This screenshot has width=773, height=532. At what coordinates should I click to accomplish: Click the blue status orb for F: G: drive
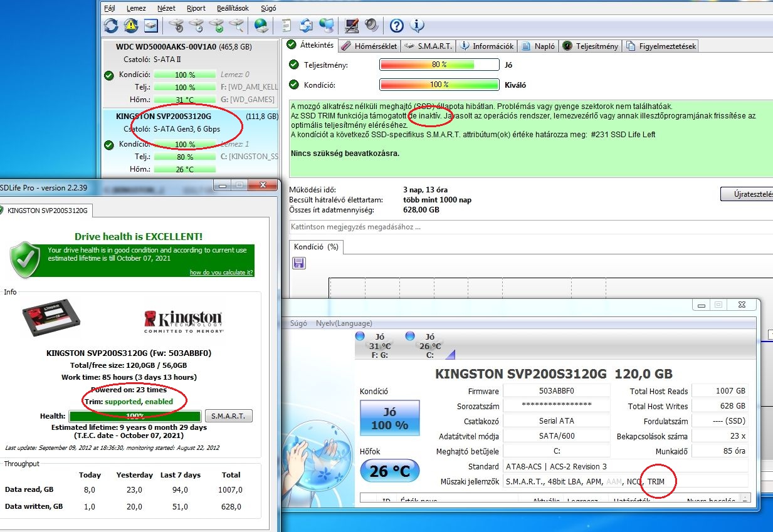coord(360,336)
